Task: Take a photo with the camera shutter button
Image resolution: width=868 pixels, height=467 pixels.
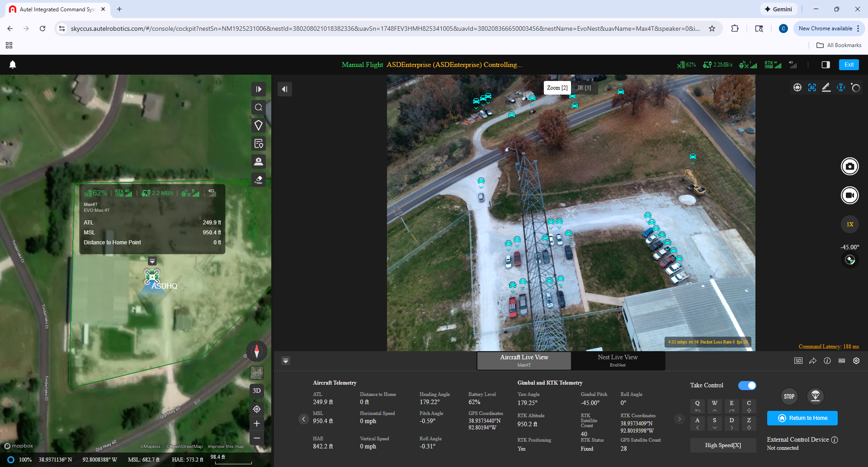Action: click(x=849, y=167)
